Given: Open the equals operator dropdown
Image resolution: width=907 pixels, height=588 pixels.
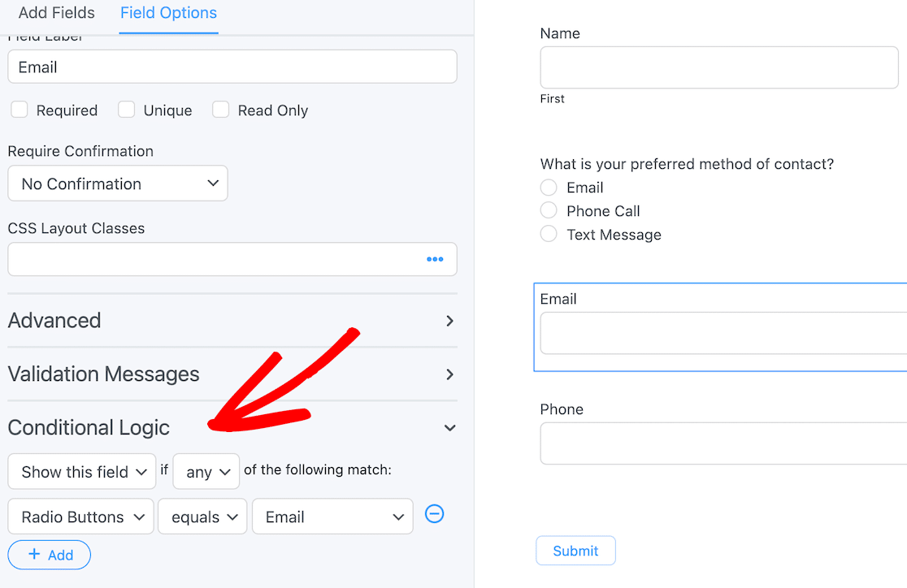Looking at the screenshot, I should tap(202, 517).
